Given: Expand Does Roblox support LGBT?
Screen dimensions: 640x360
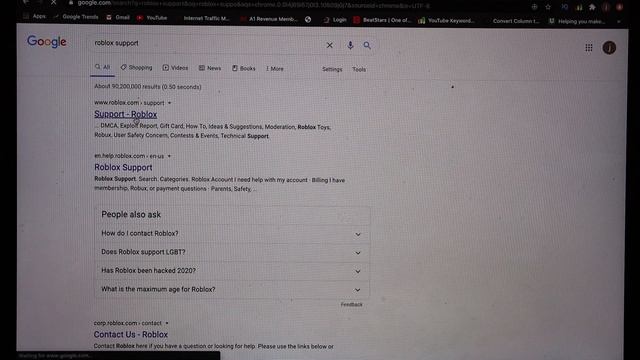Looking at the screenshot, I should coord(232,252).
